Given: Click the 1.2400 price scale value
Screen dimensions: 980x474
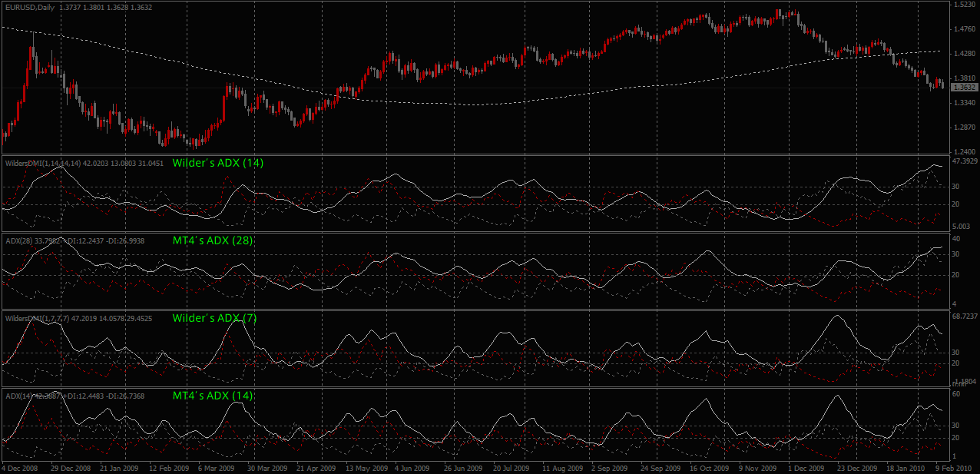Looking at the screenshot, I should [963, 151].
